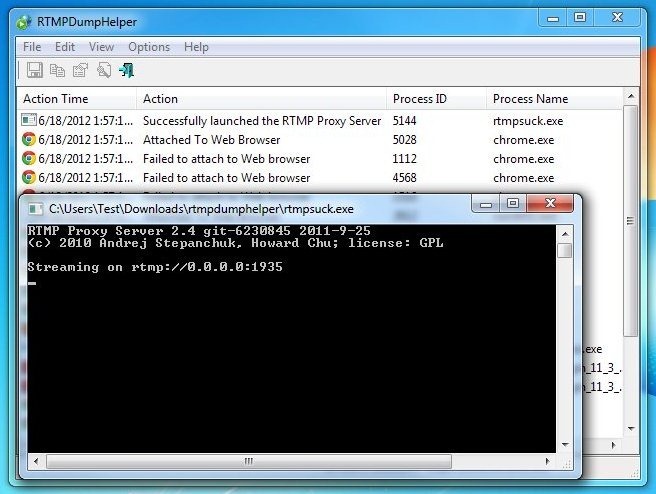
Task: Click the 'Streaming on rtmp://0.0.0.0:1935' console line
Action: tap(155, 267)
